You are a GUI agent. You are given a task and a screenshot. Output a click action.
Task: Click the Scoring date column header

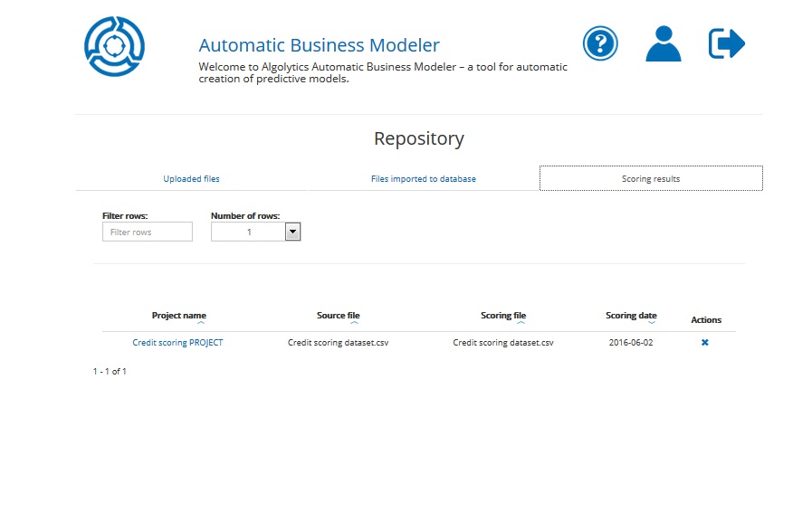631,315
